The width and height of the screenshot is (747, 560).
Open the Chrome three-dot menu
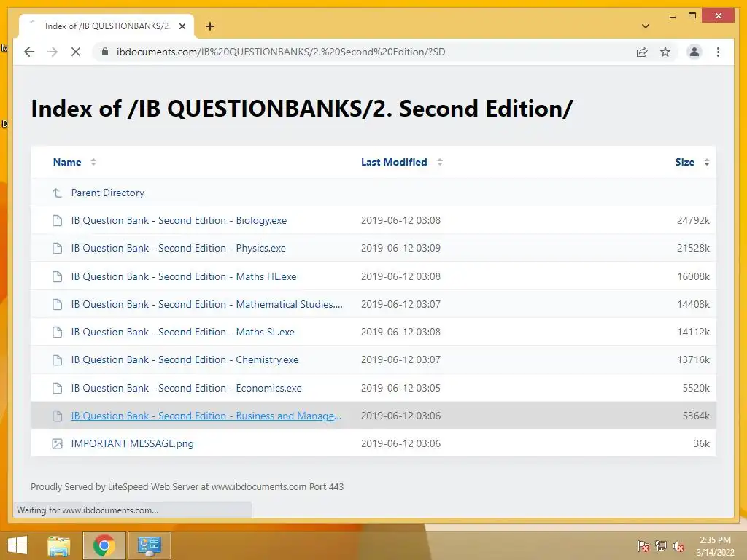[718, 52]
